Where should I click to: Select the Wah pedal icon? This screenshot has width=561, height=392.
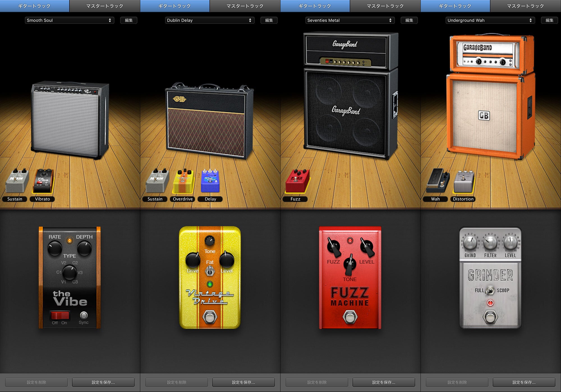click(x=437, y=181)
